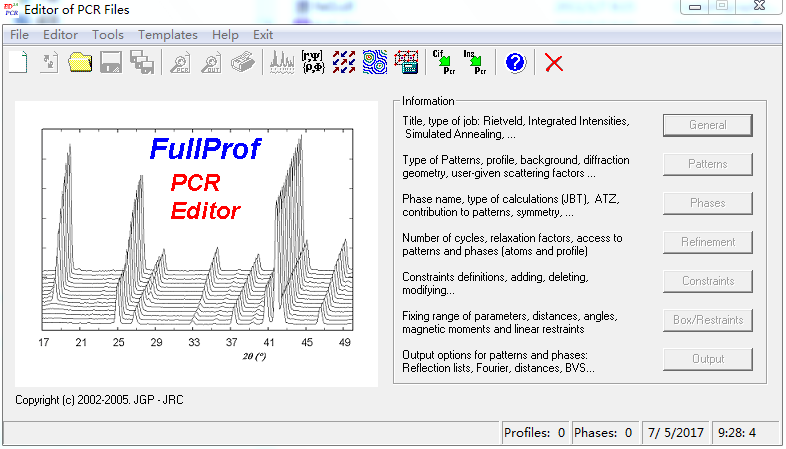This screenshot has width=786, height=449.
Task: Click the r,ψ ρ,Φ coordinates icon
Action: point(313,62)
